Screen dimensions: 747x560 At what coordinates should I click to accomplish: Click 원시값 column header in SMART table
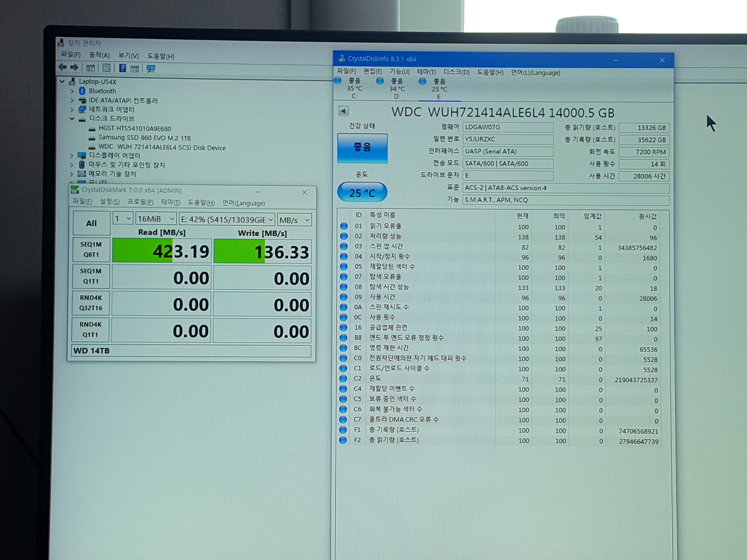tap(647, 216)
